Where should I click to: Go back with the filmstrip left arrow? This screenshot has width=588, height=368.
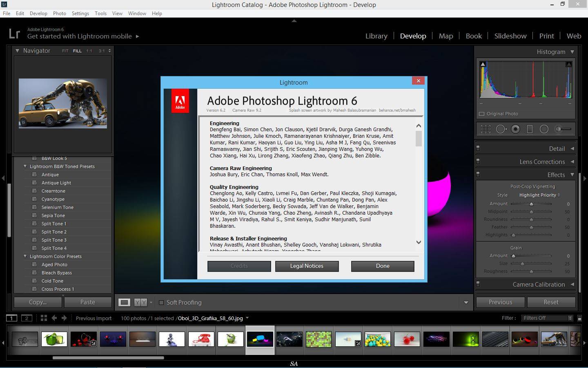(x=54, y=318)
